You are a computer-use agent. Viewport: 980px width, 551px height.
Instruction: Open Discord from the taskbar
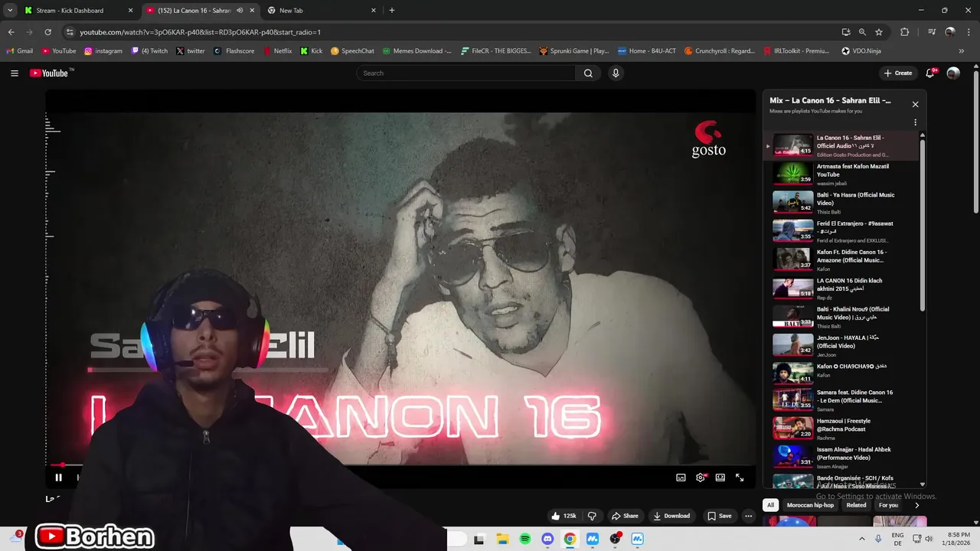(547, 540)
